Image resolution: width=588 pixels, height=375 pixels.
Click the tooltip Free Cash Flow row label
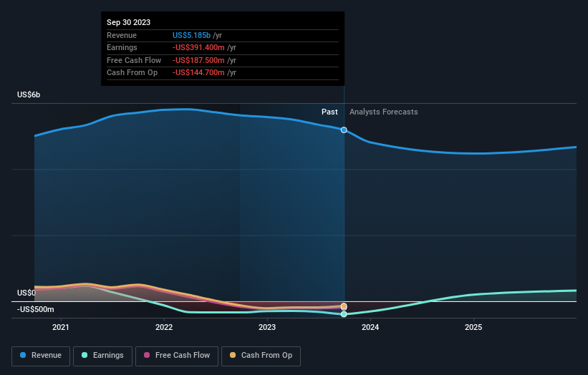[x=134, y=60]
